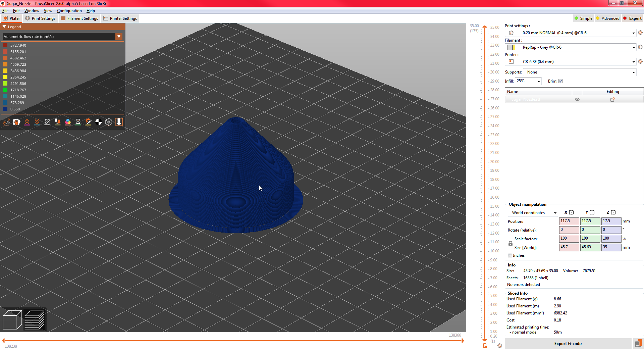The height and width of the screenshot is (349, 644).
Task: Edit print settings preset gear icon
Action: (x=640, y=33)
